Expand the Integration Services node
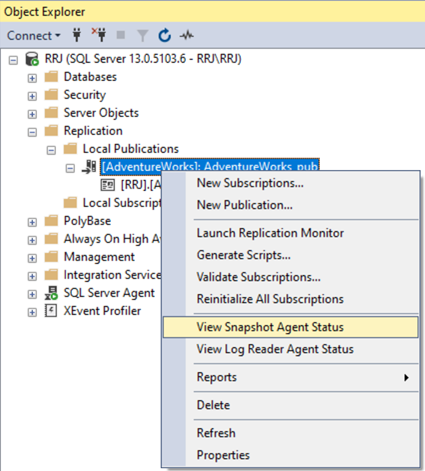This screenshot has height=471, width=425. pyautogui.click(x=32, y=276)
